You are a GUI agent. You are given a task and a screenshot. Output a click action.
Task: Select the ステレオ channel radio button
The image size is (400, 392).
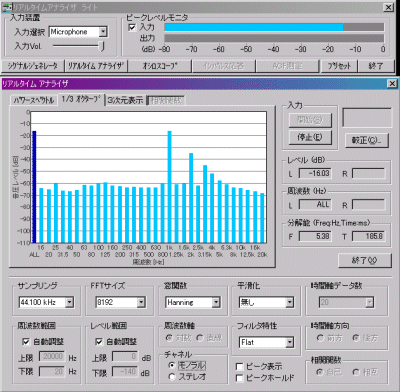(x=172, y=377)
